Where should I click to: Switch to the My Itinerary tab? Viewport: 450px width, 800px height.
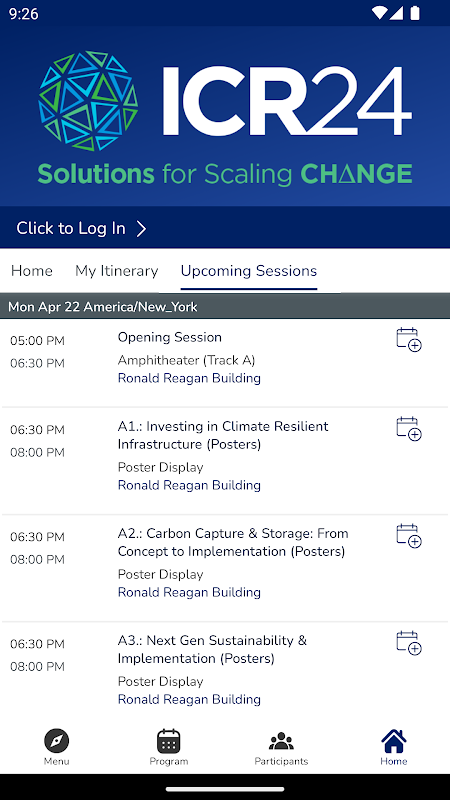(117, 271)
